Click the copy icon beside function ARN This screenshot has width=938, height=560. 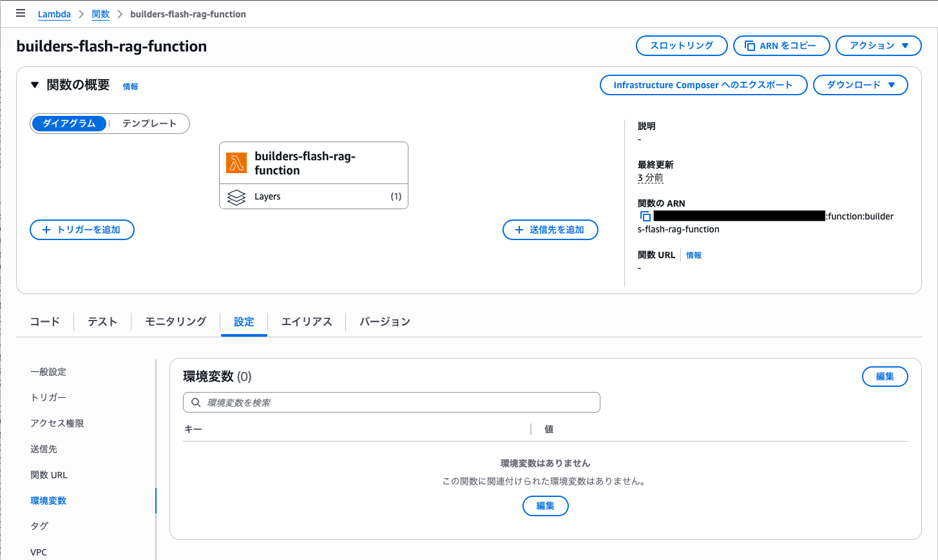[x=645, y=216]
